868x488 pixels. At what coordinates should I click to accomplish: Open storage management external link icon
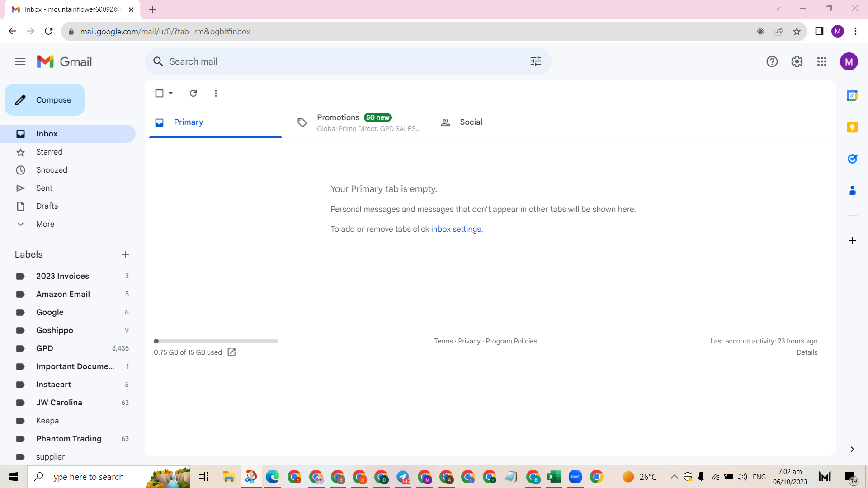pos(231,352)
